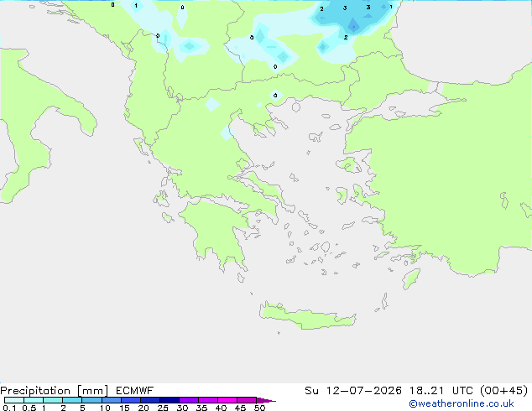Viewport: 532px width, 411px height.
Task: Click the legend tick label '0.1'
Action: (9, 408)
